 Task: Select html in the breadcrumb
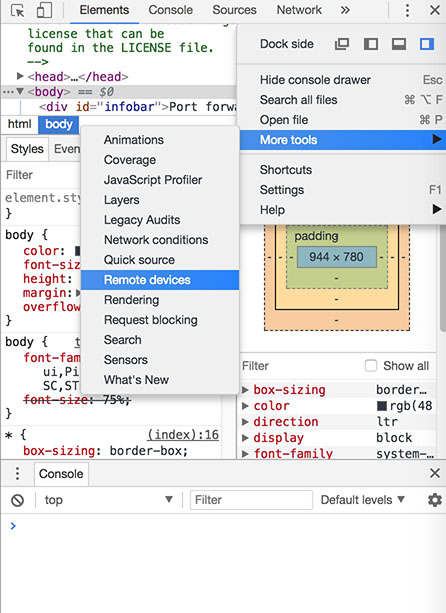(x=20, y=124)
